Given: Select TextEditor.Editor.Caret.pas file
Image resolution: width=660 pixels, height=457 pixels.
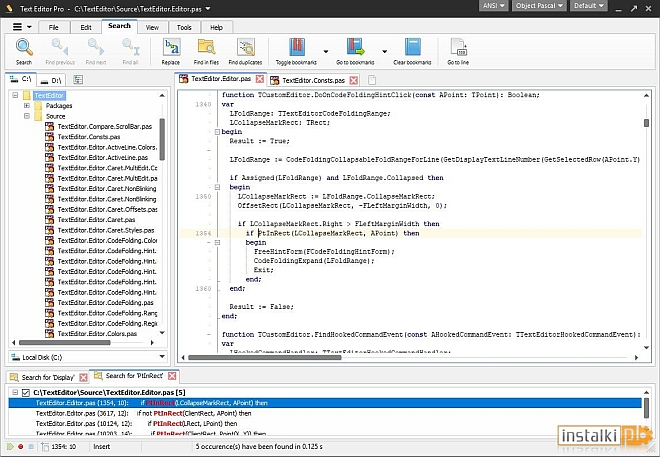Looking at the screenshot, I should click(x=96, y=220).
